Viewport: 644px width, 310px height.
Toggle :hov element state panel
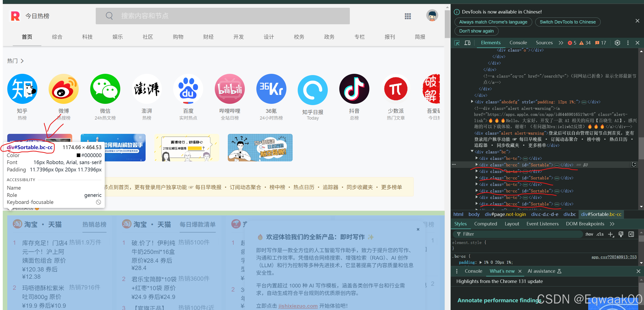589,234
